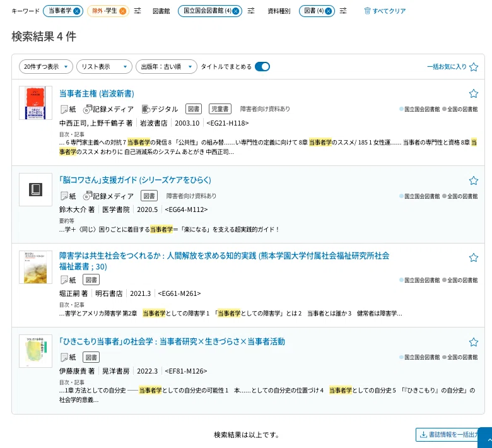Click publisher text 明石書店

pos(109,293)
